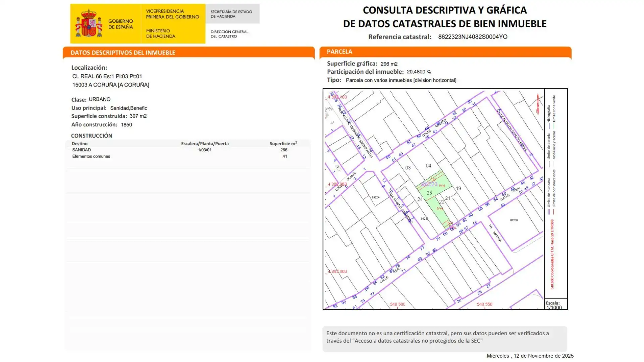Screen dimensions: 644x362
Task: Click the 'SANIDAD' row in construction table
Action: 188,150
